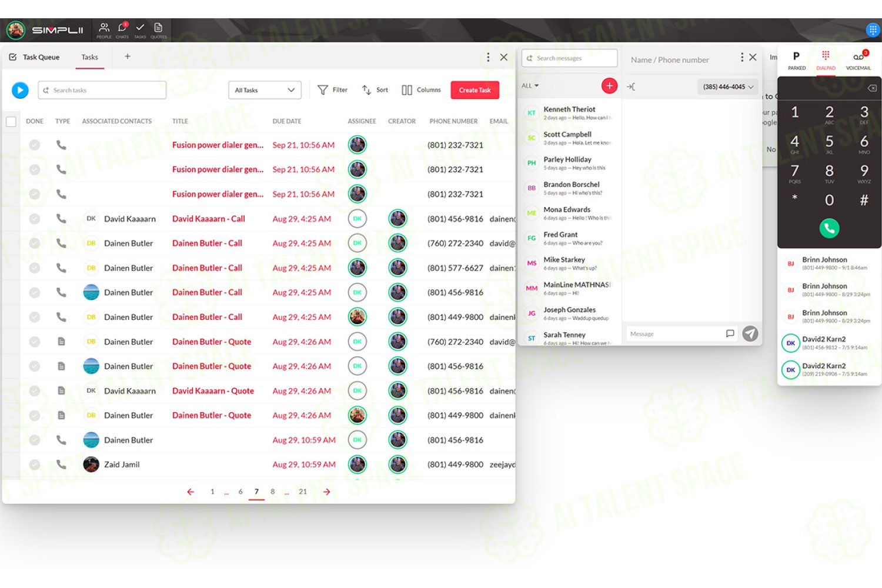Click the Search messages field
882x588 pixels.
569,58
